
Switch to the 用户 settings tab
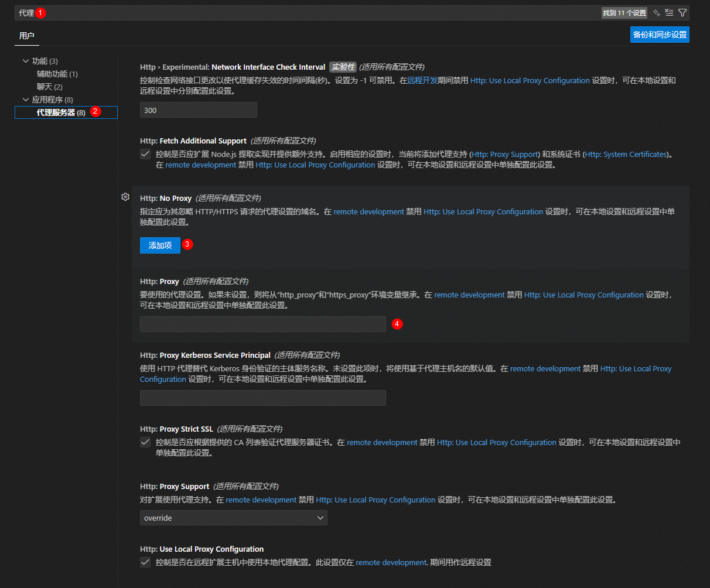27,36
